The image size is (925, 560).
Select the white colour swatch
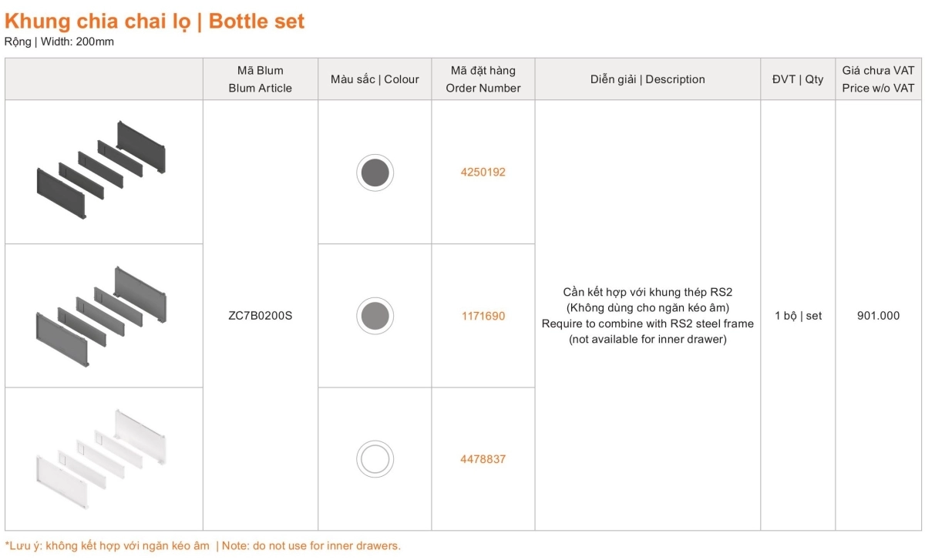(x=375, y=459)
